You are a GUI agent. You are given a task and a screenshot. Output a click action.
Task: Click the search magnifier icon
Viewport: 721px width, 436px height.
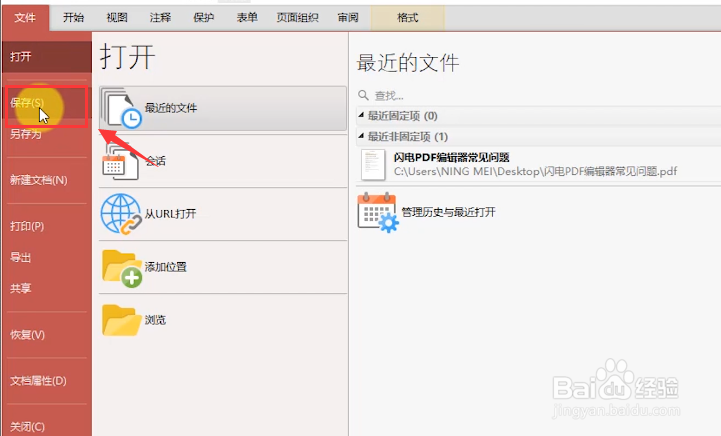coord(363,95)
